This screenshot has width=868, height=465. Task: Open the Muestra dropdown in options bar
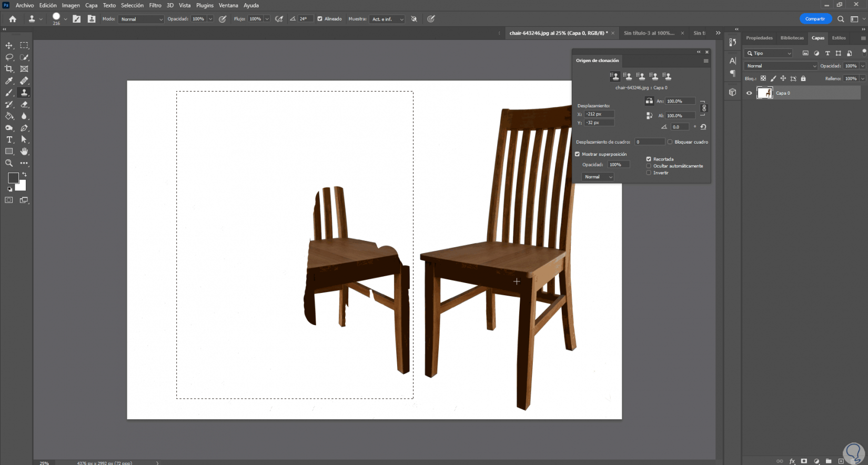click(x=387, y=19)
